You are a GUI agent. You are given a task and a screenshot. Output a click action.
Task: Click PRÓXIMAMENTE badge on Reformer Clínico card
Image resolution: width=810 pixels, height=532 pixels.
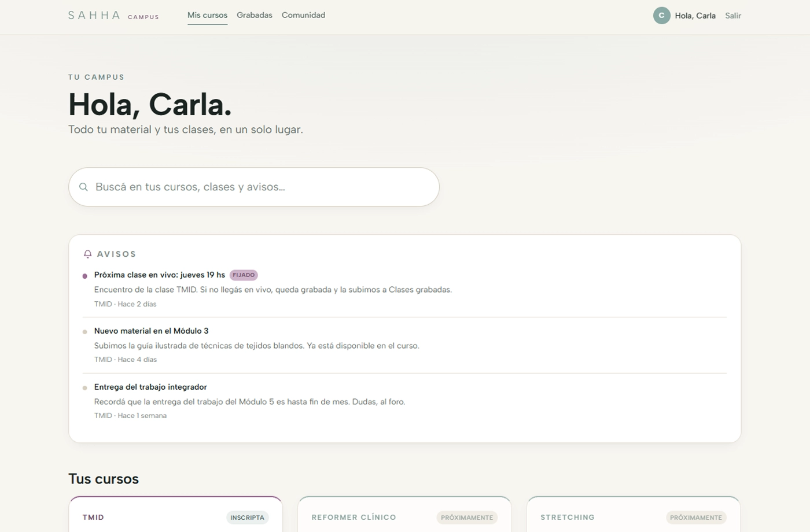(x=467, y=518)
